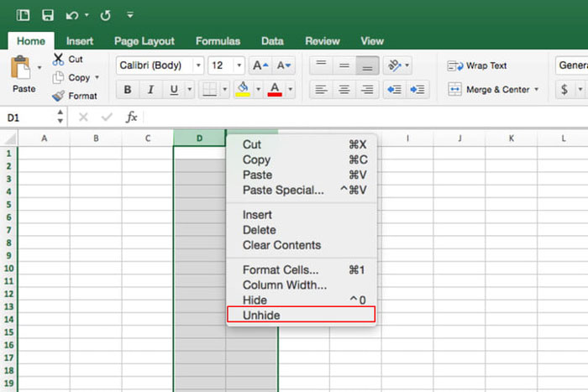Open the Underline style dropdown arrow

pos(190,90)
